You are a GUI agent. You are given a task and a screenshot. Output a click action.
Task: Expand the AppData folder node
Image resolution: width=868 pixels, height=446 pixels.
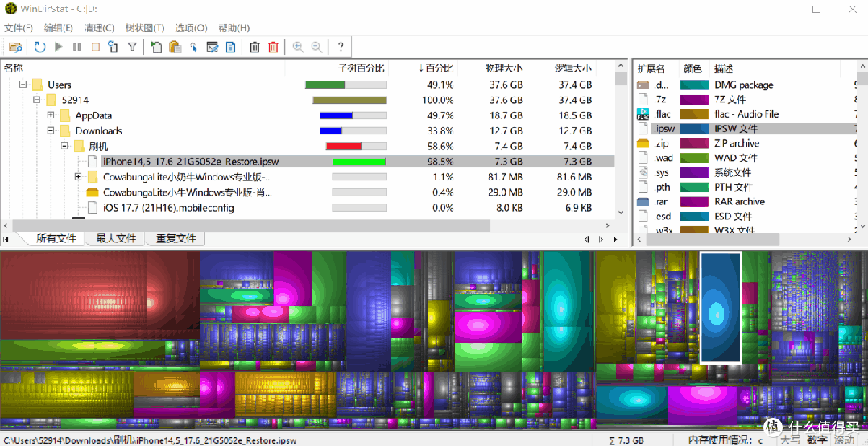(x=51, y=115)
